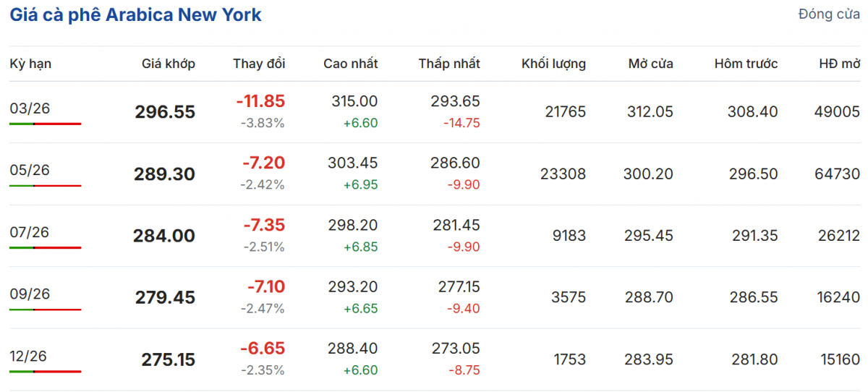Click the 23308 volume value

pos(563,174)
